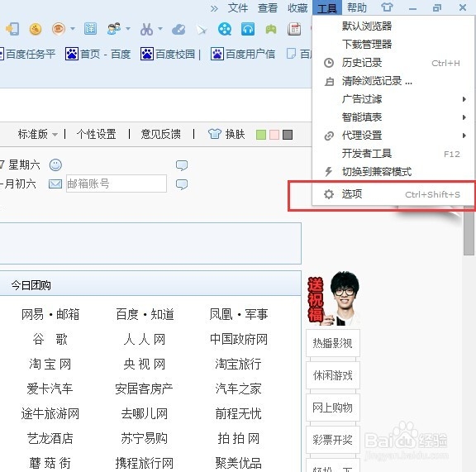Click the news calendar icon in toolbar

click(x=294, y=29)
